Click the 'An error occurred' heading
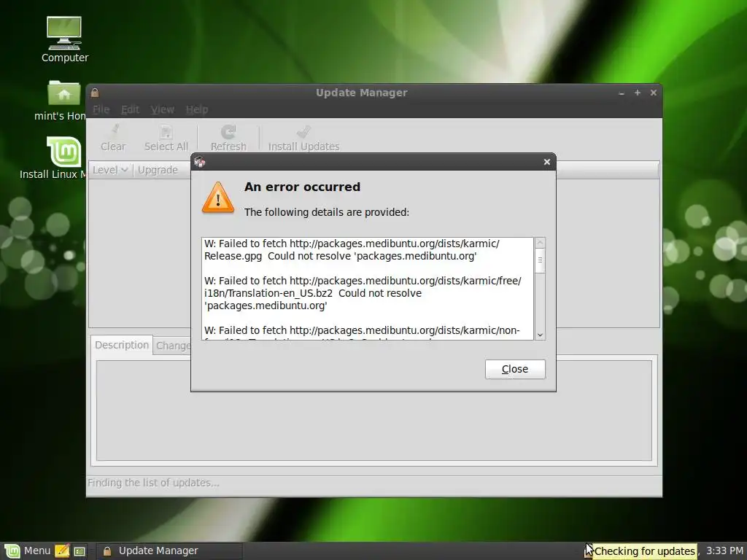The width and height of the screenshot is (747, 560). click(x=303, y=187)
